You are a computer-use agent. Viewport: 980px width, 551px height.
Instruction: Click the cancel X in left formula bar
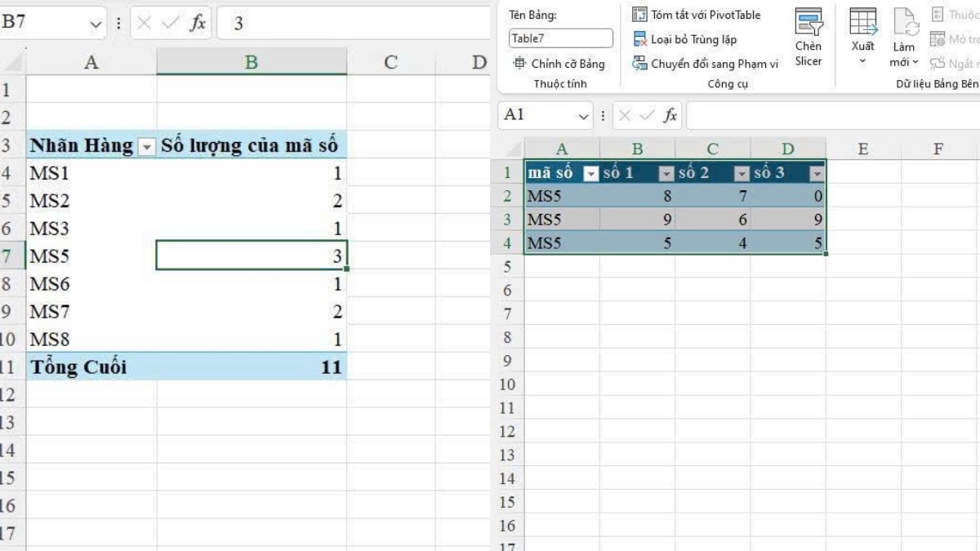point(145,23)
